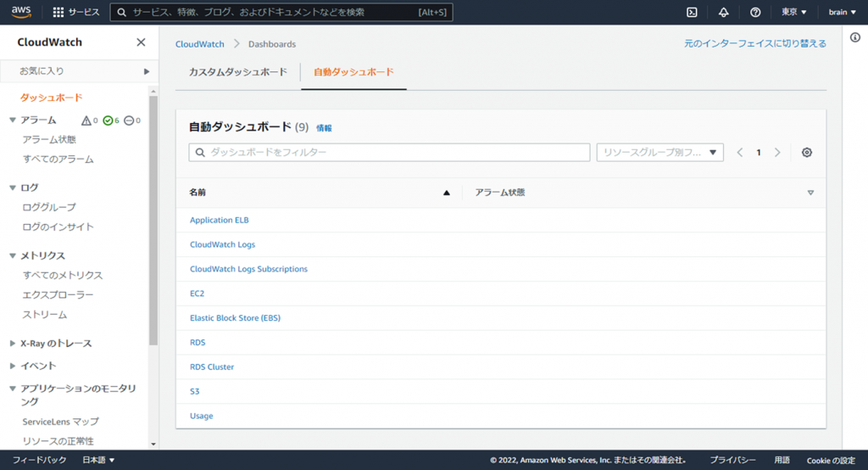Image resolution: width=868 pixels, height=470 pixels.
Task: Click the search magnifier in the top bar
Action: point(122,12)
